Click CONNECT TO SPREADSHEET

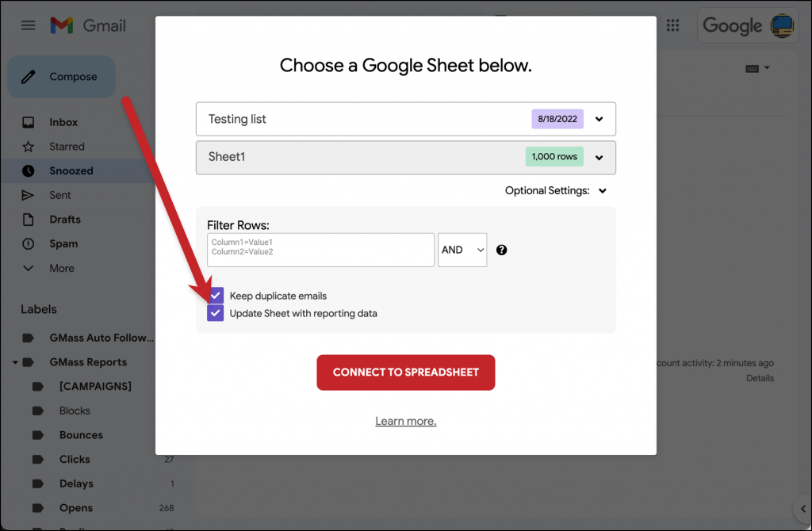pyautogui.click(x=405, y=372)
